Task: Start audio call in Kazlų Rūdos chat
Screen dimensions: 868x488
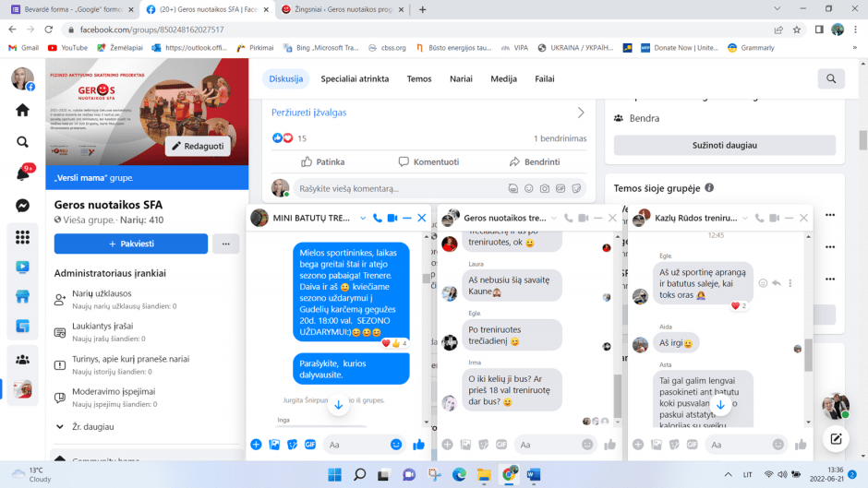Action: click(x=759, y=218)
